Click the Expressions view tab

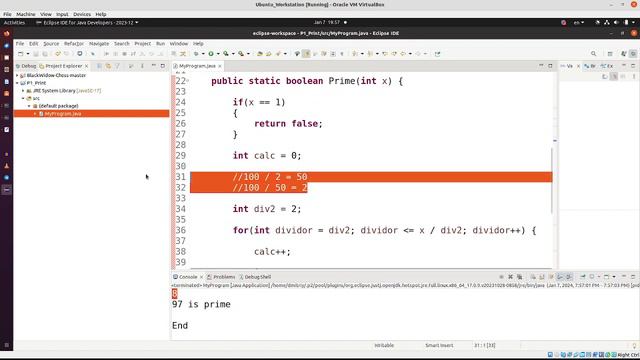click(607, 66)
